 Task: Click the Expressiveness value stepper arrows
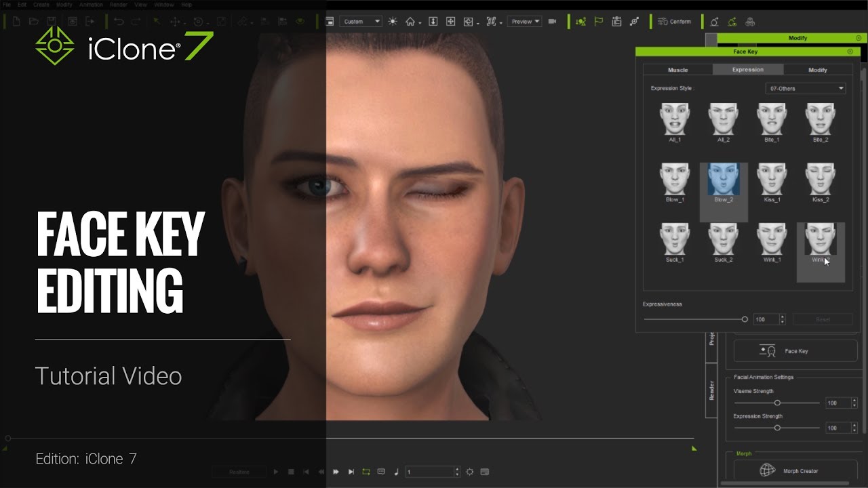783,319
